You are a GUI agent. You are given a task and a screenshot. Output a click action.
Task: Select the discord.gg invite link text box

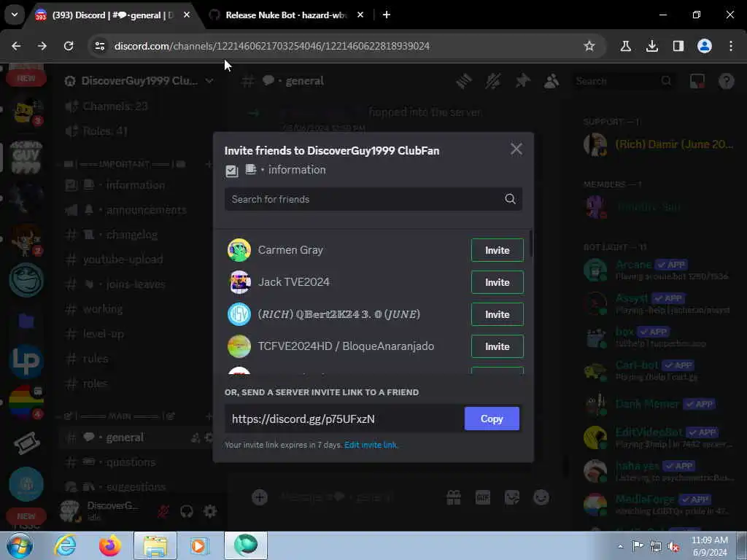coord(344,419)
